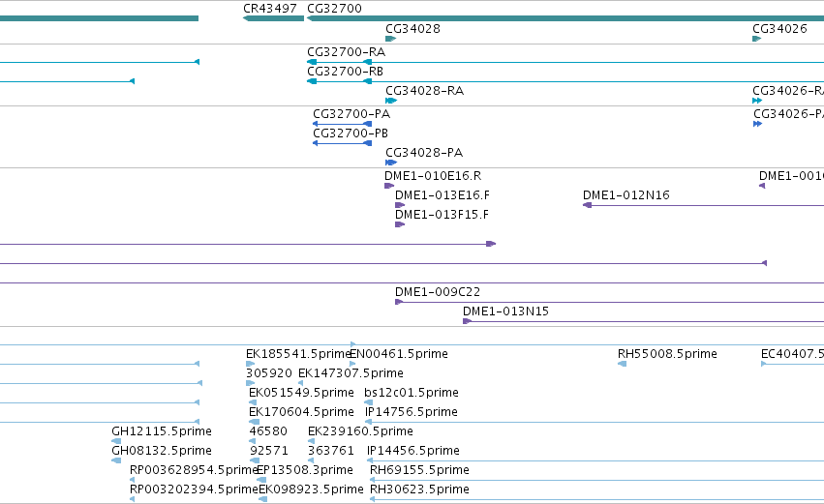Click the CG34026-PA protein label
This screenshot has width=824, height=504.
pos(788,114)
